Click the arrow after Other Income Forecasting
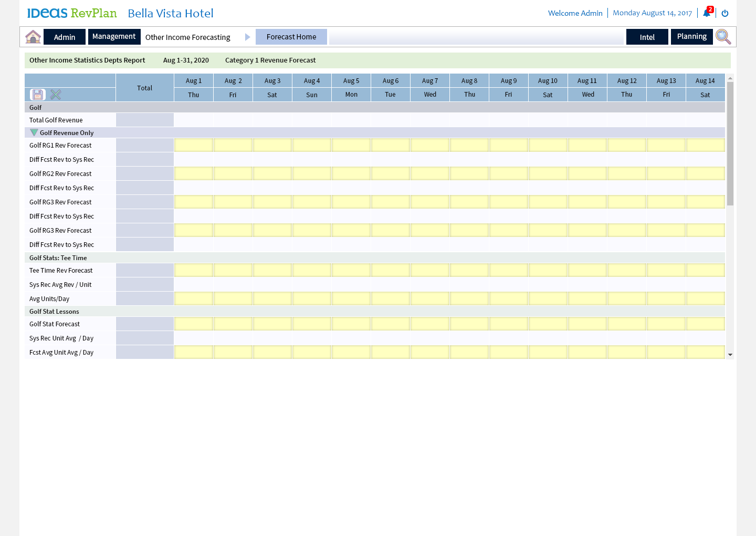The image size is (756, 536). (x=247, y=37)
